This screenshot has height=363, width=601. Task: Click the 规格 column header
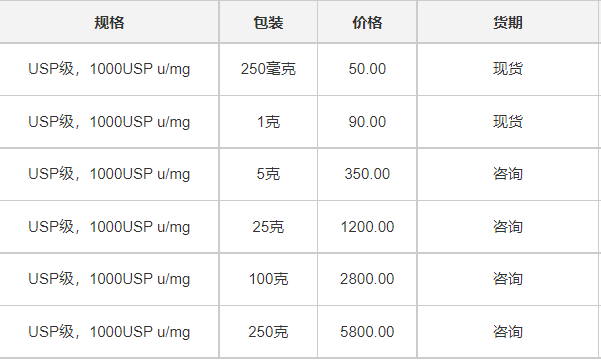[x=109, y=22]
